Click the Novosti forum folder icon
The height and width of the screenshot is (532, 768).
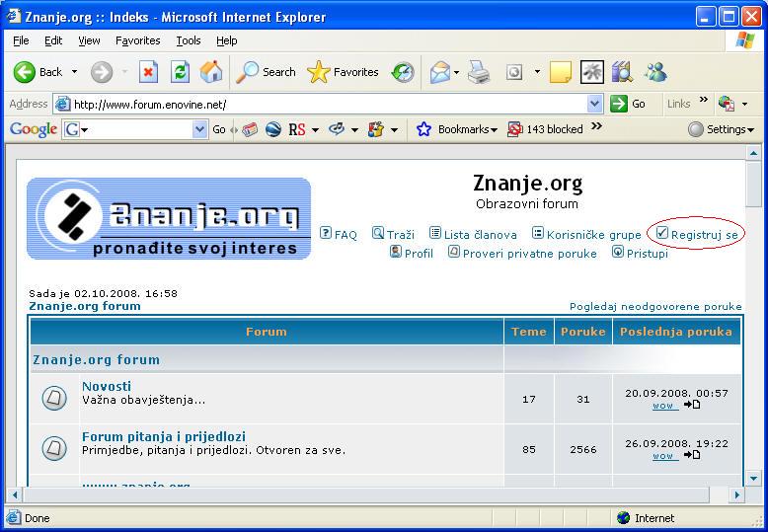54,398
